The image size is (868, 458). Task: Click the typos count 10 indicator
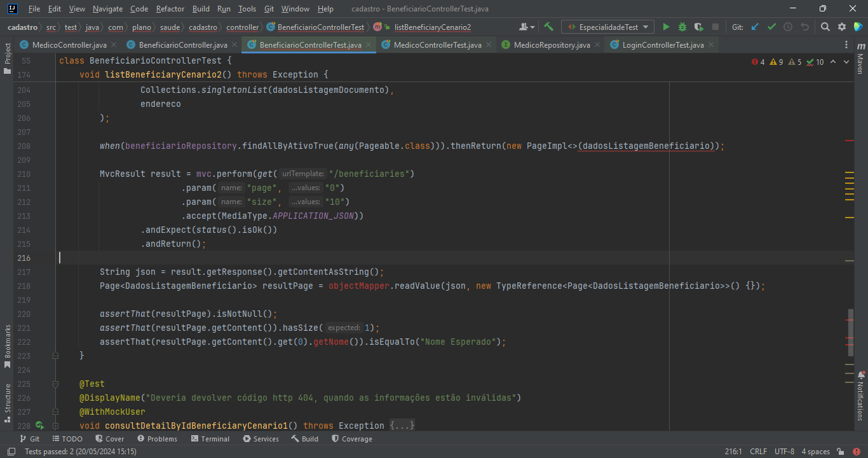pos(815,62)
